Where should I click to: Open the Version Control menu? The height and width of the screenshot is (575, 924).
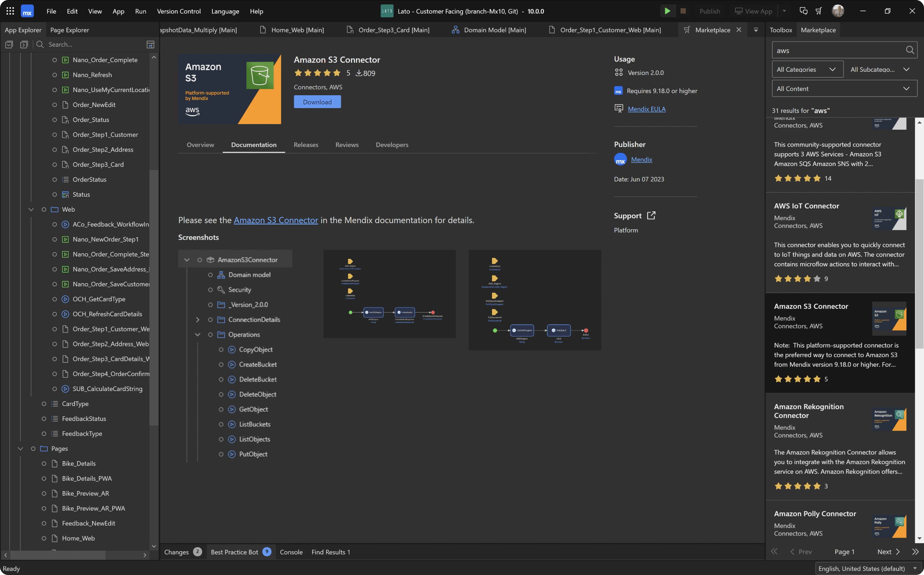click(179, 11)
